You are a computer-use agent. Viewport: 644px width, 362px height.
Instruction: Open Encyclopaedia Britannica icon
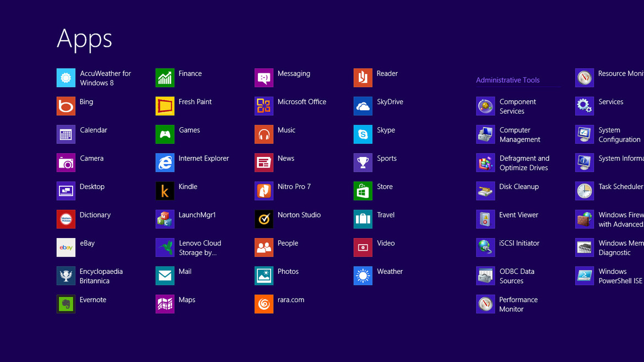pyautogui.click(x=66, y=275)
